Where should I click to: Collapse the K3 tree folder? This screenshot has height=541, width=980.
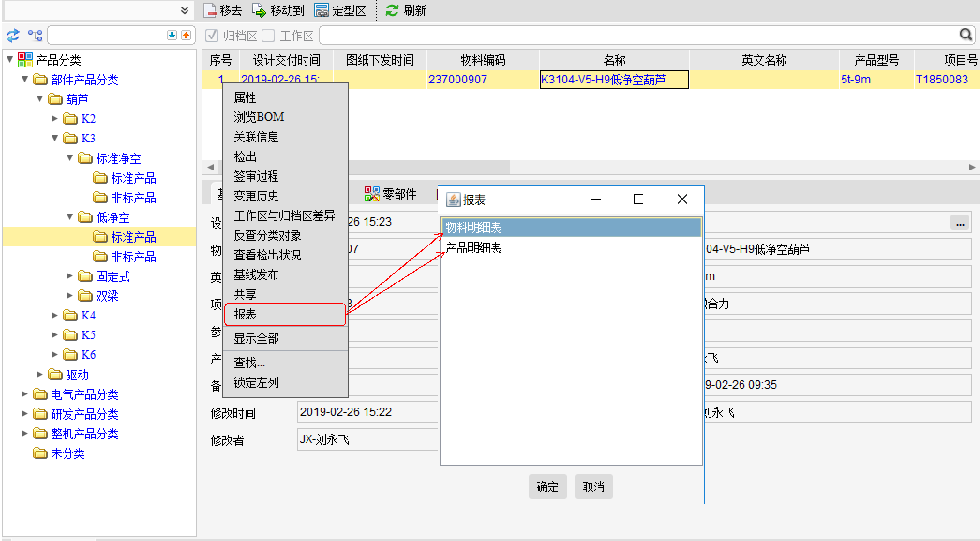[55, 138]
